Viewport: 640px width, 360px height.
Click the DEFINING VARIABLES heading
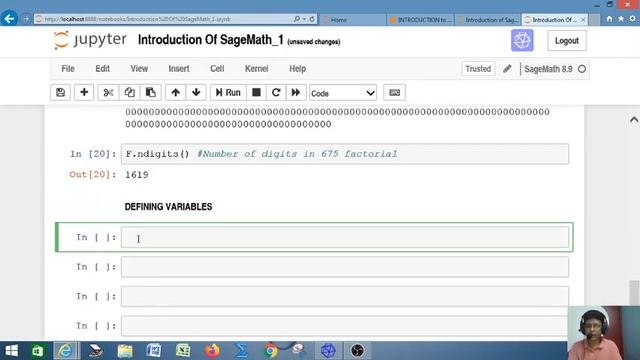(x=168, y=207)
